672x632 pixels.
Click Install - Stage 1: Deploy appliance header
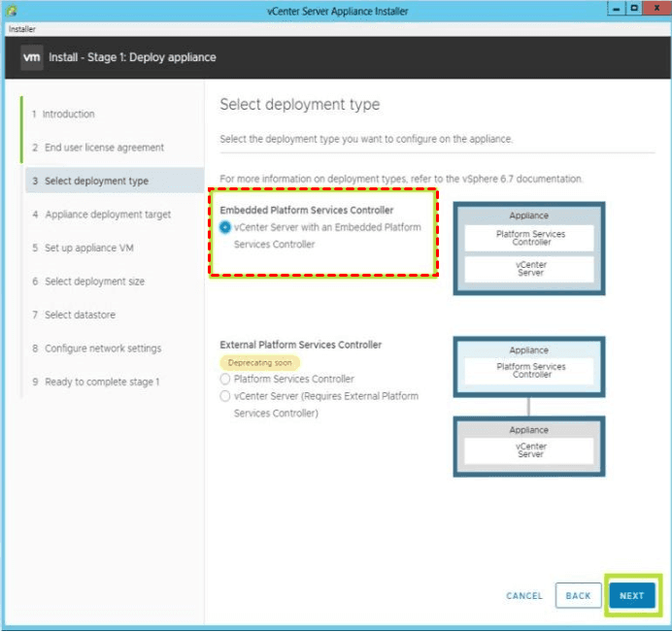(132, 57)
